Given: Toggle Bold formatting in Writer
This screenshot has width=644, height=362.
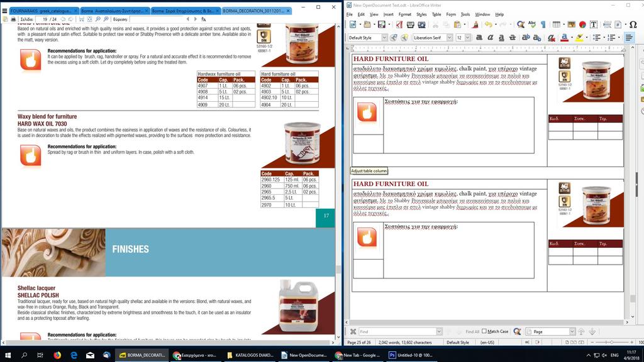Looking at the screenshot, I should click(x=479, y=38).
